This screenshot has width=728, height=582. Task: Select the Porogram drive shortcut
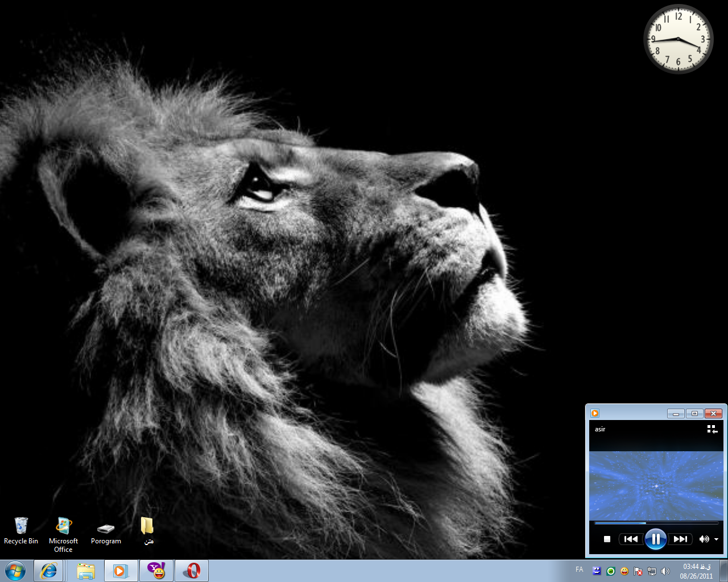point(106,533)
